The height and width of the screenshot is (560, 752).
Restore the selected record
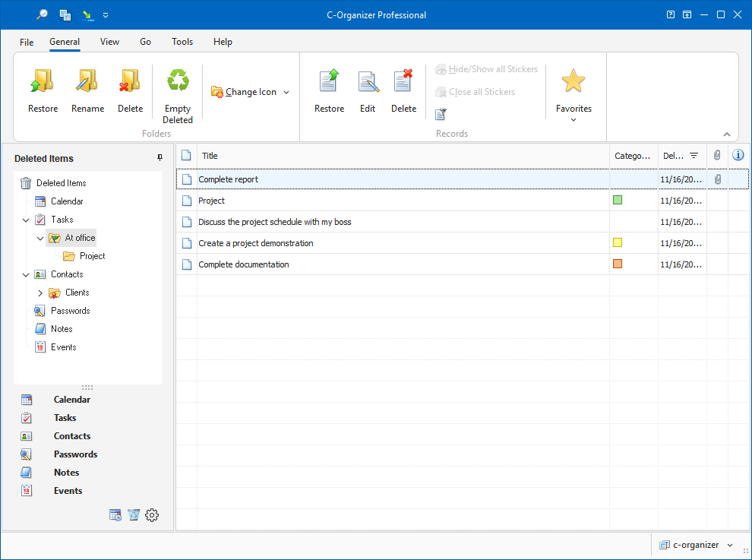coord(329,91)
